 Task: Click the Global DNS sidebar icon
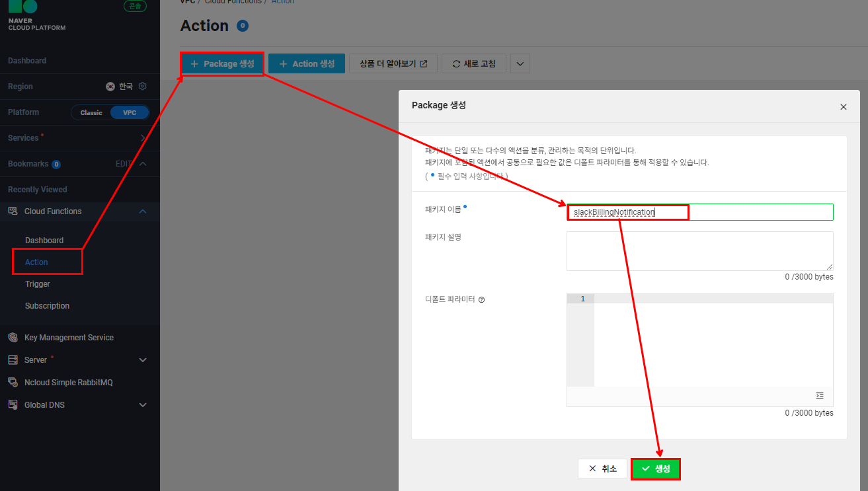click(13, 405)
